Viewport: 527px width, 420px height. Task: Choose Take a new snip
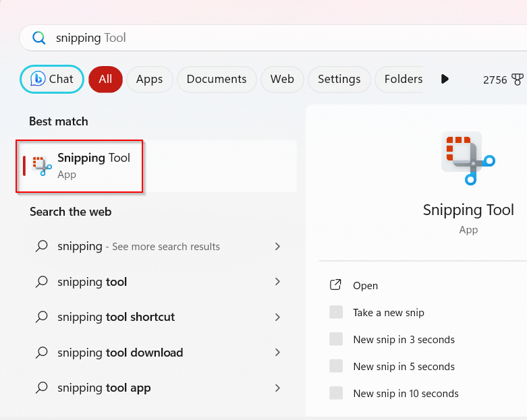point(389,313)
